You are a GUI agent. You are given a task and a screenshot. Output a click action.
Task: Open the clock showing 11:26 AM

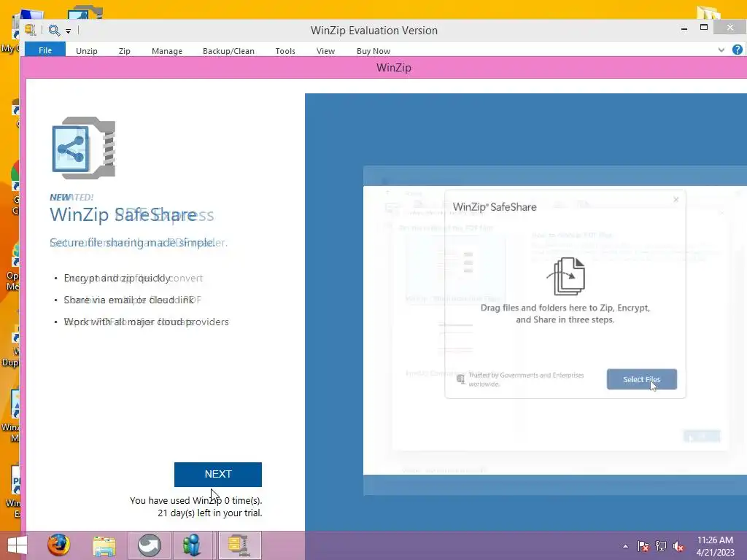[715, 546]
